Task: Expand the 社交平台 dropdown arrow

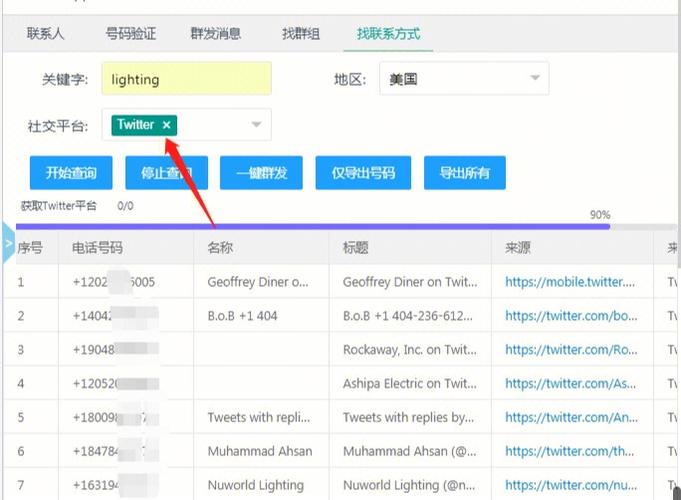Action: pos(256,125)
